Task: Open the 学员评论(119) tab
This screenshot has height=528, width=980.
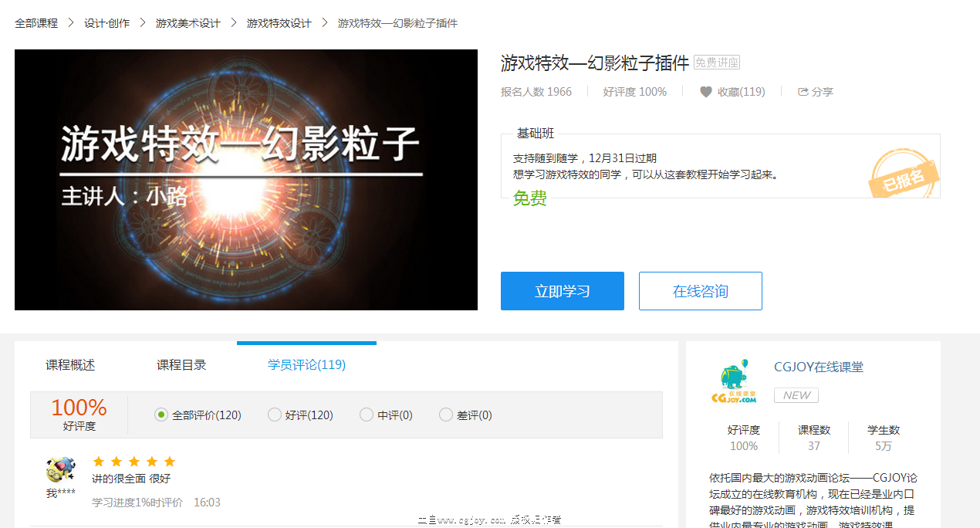Action: pos(306,365)
